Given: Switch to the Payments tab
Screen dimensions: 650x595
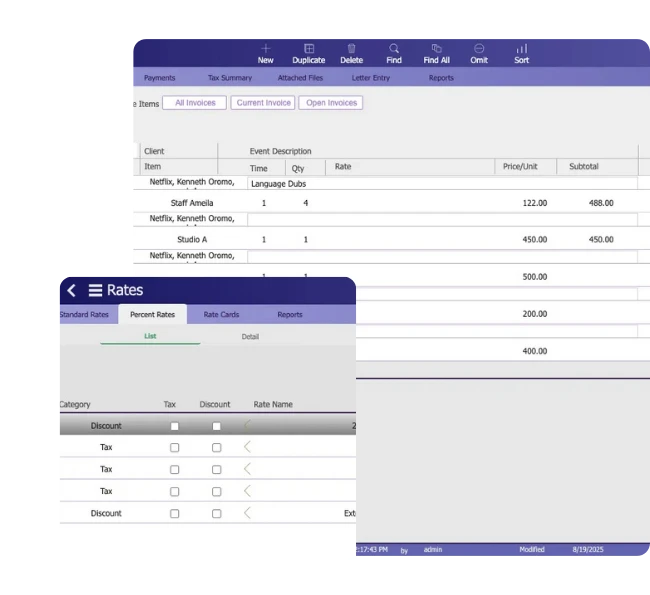Looking at the screenshot, I should pos(160,78).
